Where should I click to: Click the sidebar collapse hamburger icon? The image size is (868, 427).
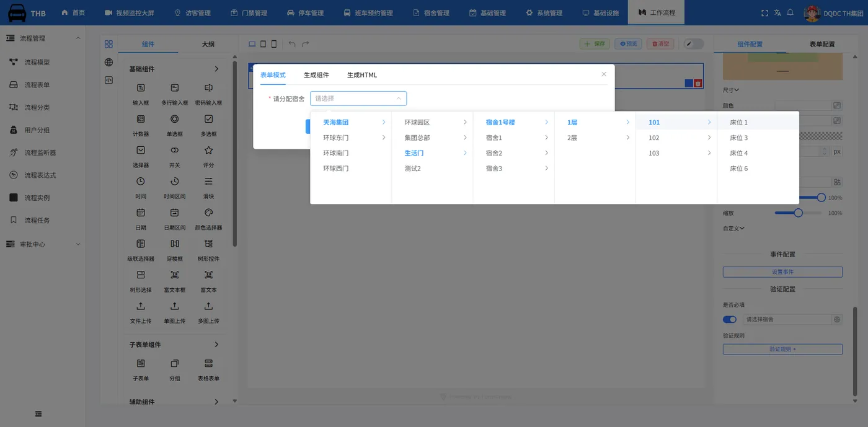pyautogui.click(x=38, y=414)
